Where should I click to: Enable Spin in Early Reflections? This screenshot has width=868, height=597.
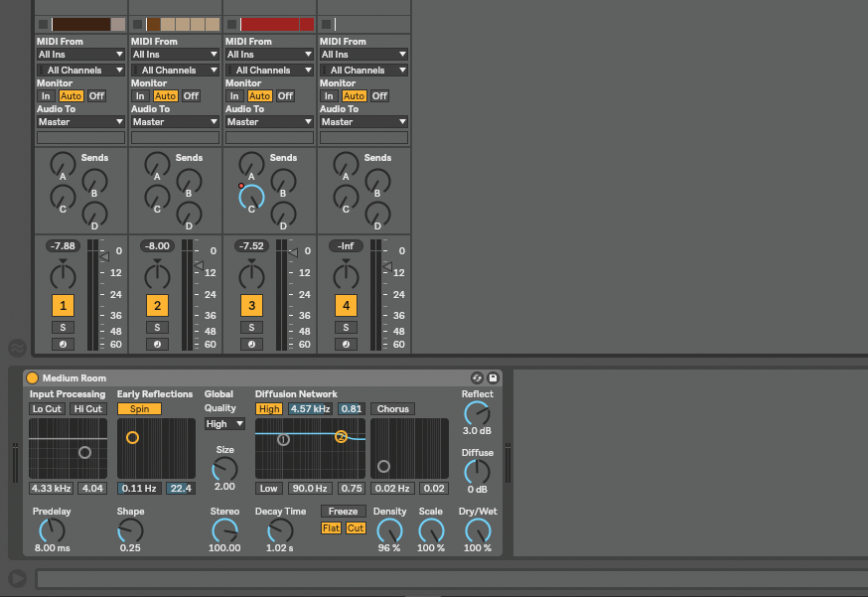[x=139, y=408]
